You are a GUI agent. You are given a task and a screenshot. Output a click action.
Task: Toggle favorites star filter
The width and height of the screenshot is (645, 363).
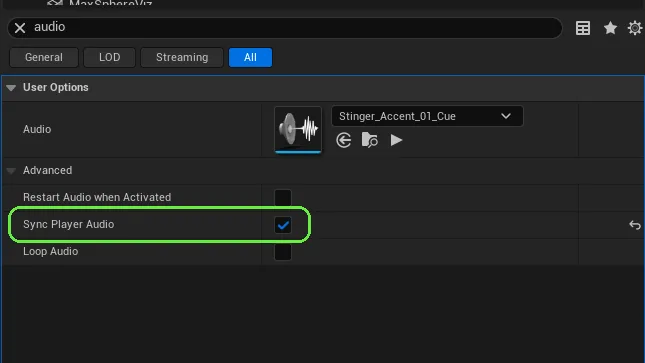pos(610,28)
